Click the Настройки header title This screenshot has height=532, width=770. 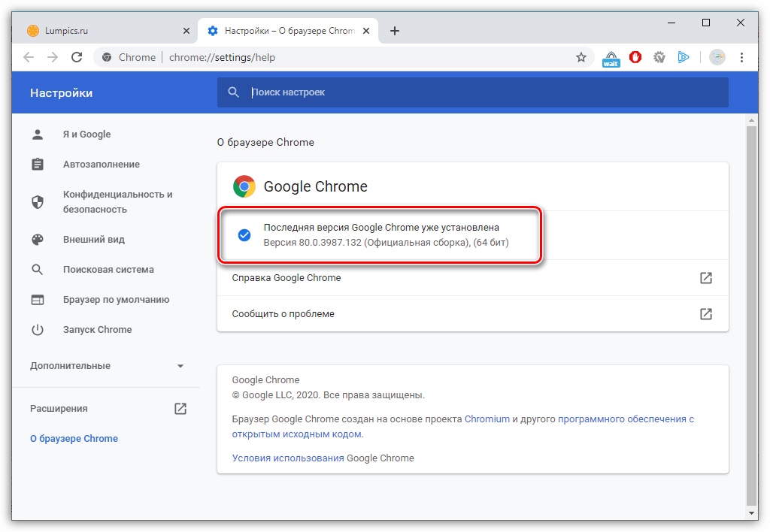pos(62,92)
